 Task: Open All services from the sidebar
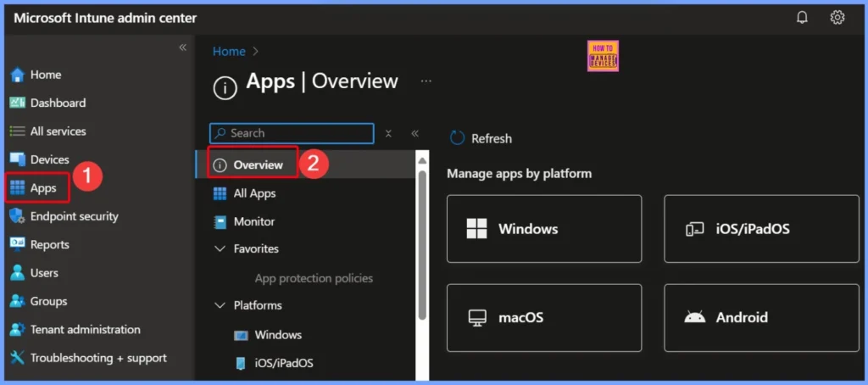(x=58, y=131)
